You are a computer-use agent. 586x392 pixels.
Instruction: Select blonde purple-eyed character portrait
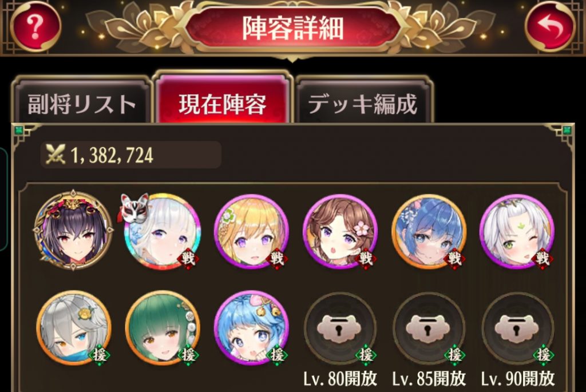[x=251, y=231]
